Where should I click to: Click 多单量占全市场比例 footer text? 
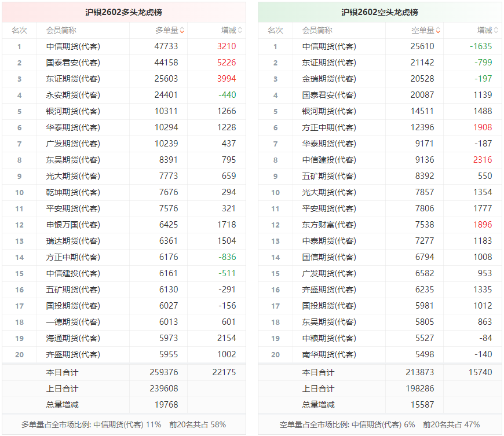coord(124,425)
